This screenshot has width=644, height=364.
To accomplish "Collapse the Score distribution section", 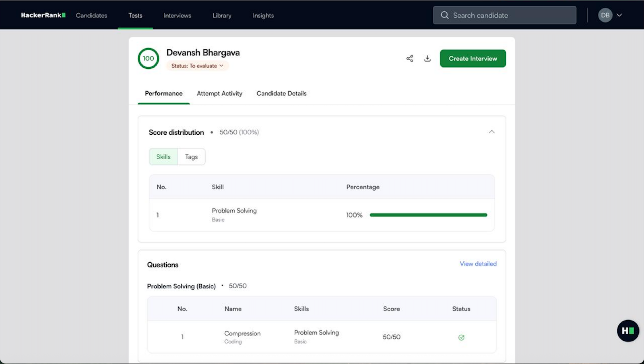I will (x=491, y=132).
